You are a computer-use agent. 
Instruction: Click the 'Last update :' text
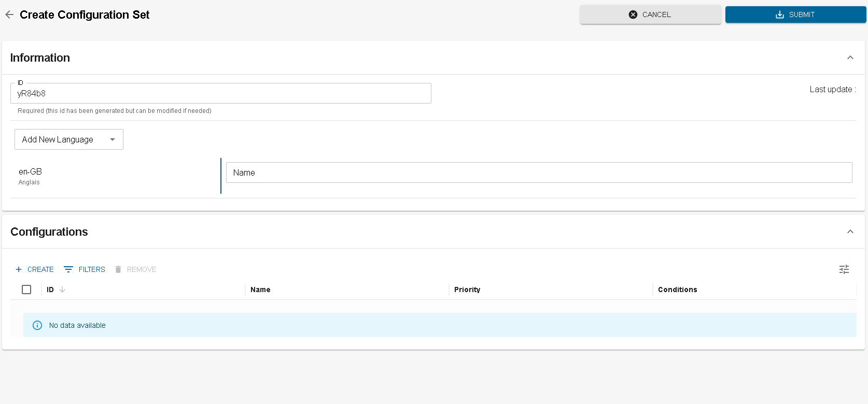coord(833,89)
